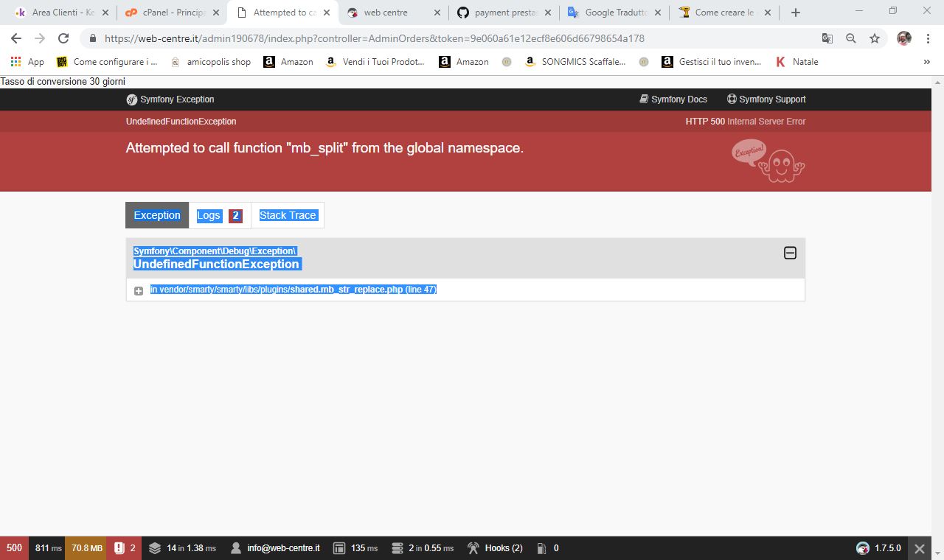Click the 70.8 MB memory usage panel
Viewport: 944px width, 560px height.
pos(86,548)
